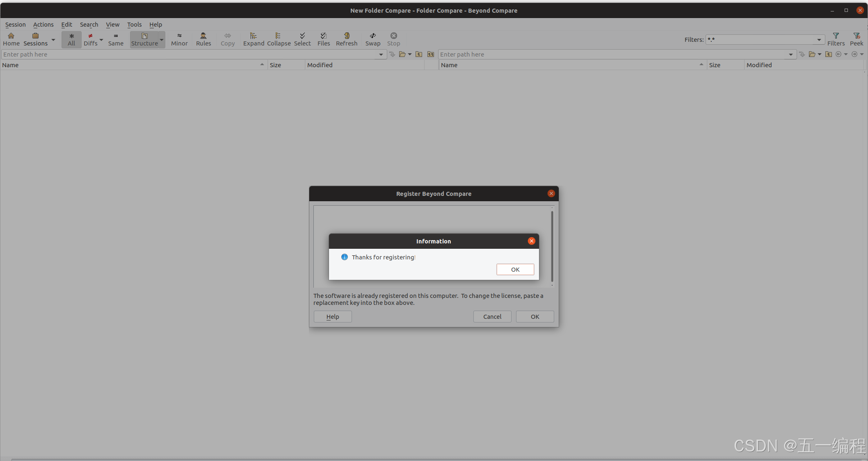868x461 pixels.
Task: Click the both sides up level icon
Action: coord(431,55)
